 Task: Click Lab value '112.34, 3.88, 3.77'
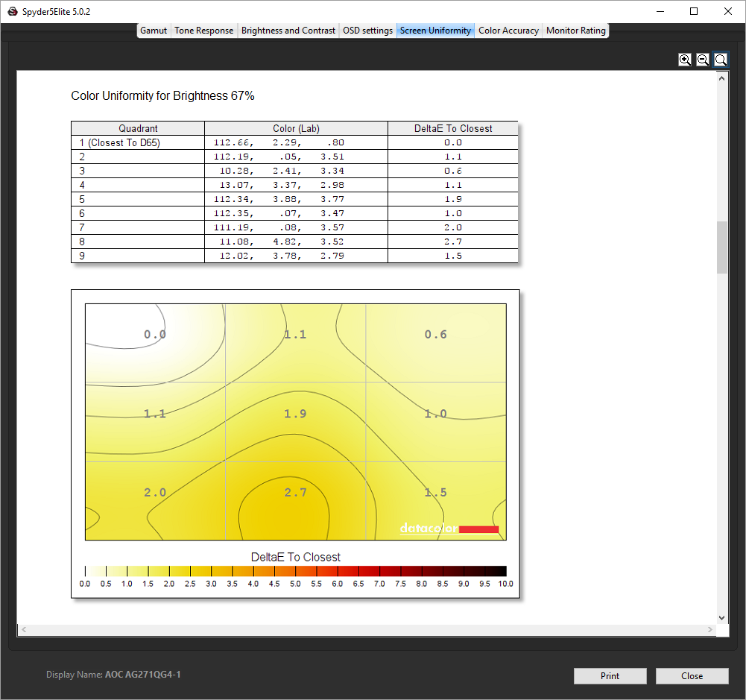click(x=279, y=199)
